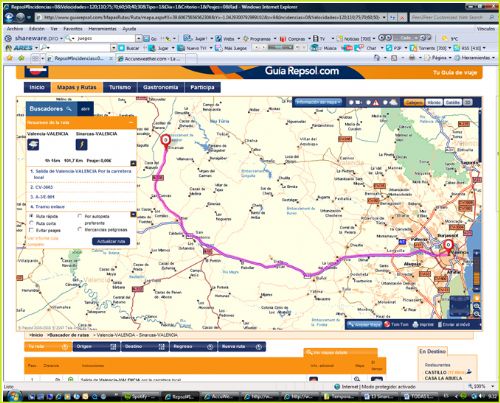
Task: Check the Evitar peajes checkbox
Action: point(32,230)
